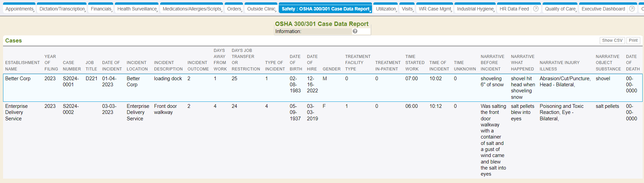Open the Utilization tab
The image size is (644, 183).
tap(386, 9)
